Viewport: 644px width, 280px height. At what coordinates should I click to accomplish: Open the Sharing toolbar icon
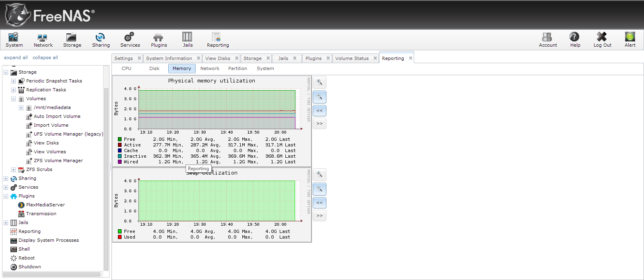[101, 40]
